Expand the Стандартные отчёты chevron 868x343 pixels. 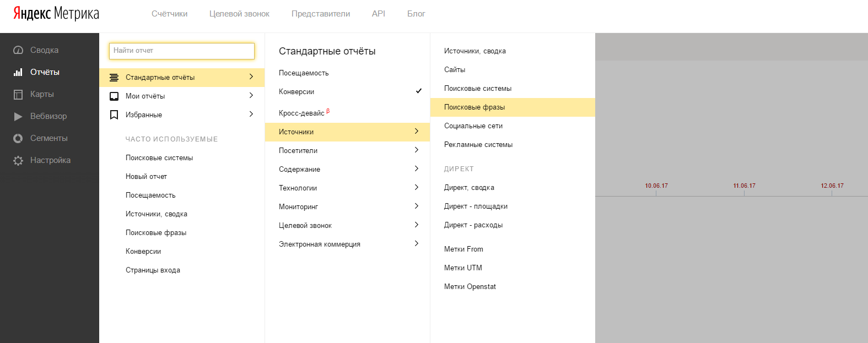251,77
